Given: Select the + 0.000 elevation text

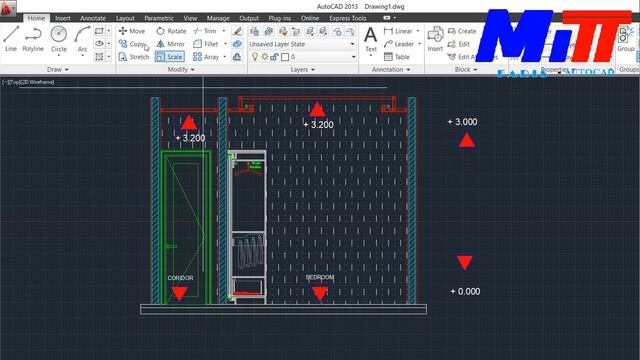Looking at the screenshot, I should pos(465,291).
